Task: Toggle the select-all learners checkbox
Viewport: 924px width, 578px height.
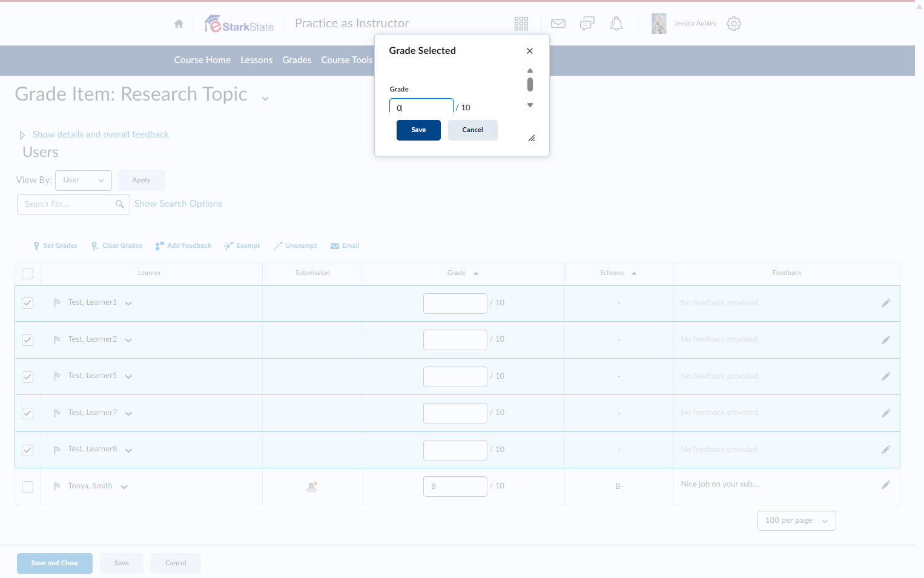Action: click(x=28, y=273)
